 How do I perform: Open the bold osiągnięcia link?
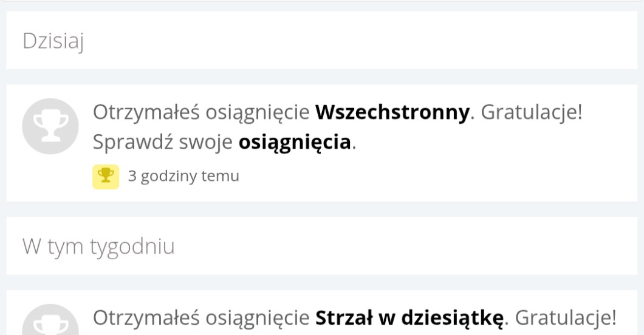(x=295, y=143)
